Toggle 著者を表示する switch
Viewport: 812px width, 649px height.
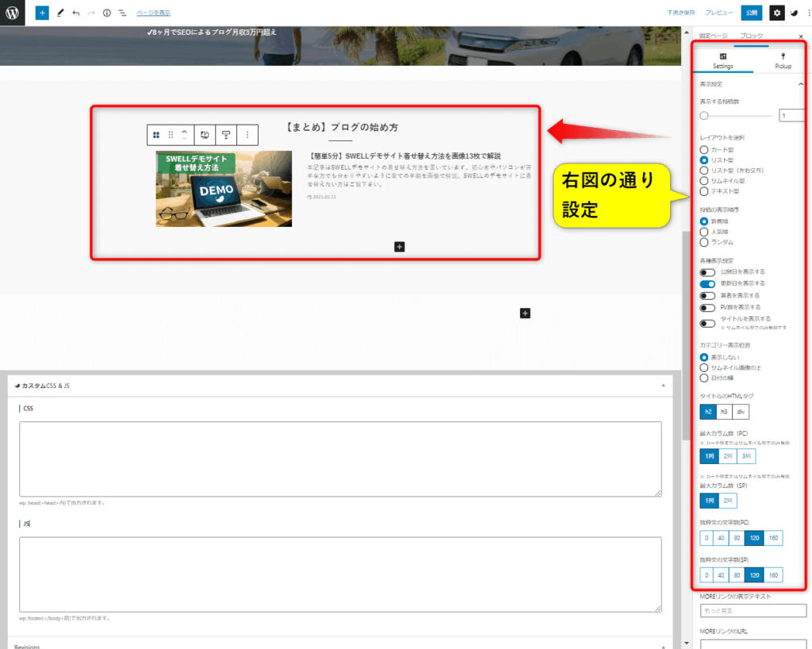707,296
